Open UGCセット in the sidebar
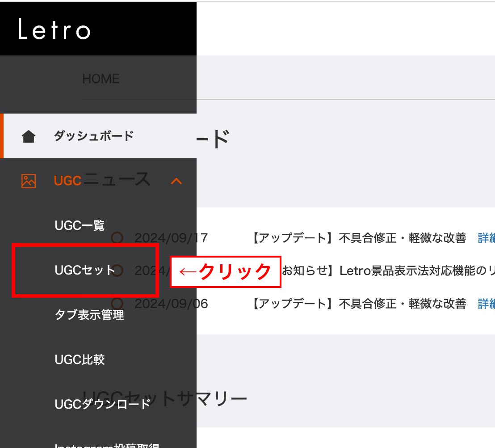Screen dimensions: 495x448 [84, 270]
